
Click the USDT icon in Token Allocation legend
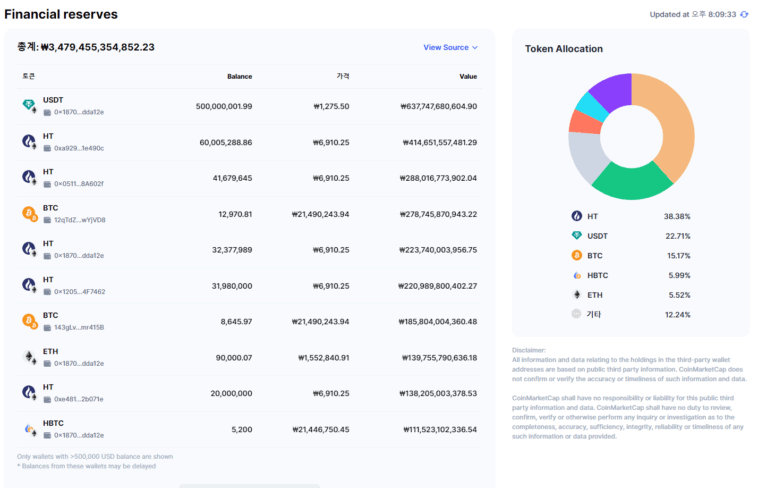[x=577, y=236]
